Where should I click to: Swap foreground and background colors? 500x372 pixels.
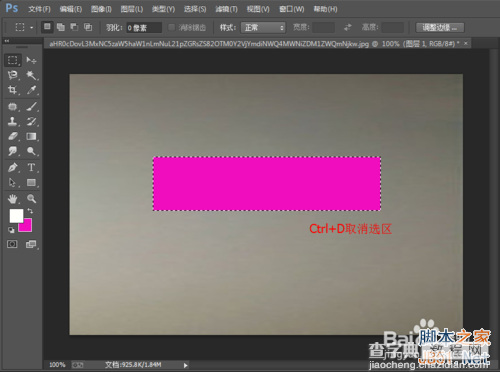pyautogui.click(x=30, y=211)
